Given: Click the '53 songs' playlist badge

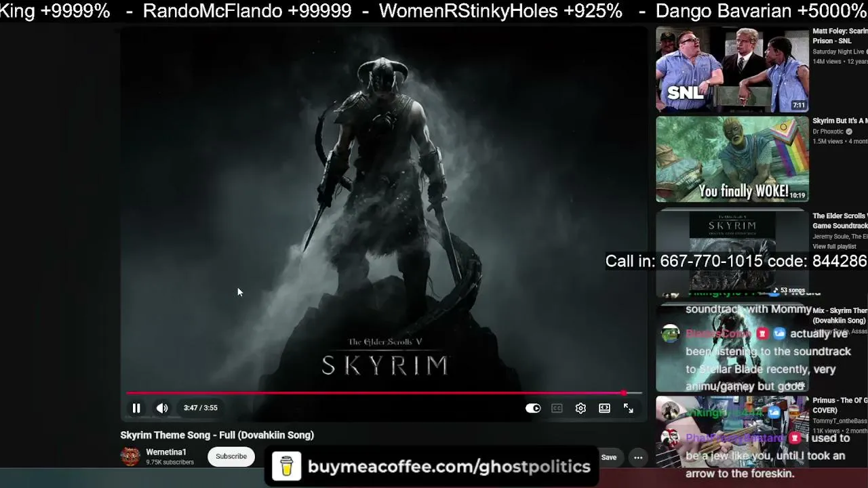Looking at the screenshot, I should (789, 290).
